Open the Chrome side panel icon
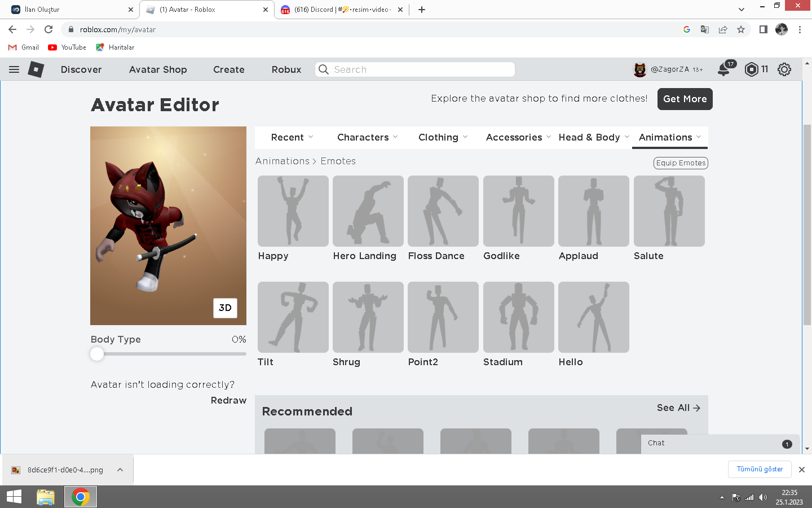Image resolution: width=812 pixels, height=508 pixels. click(763, 29)
